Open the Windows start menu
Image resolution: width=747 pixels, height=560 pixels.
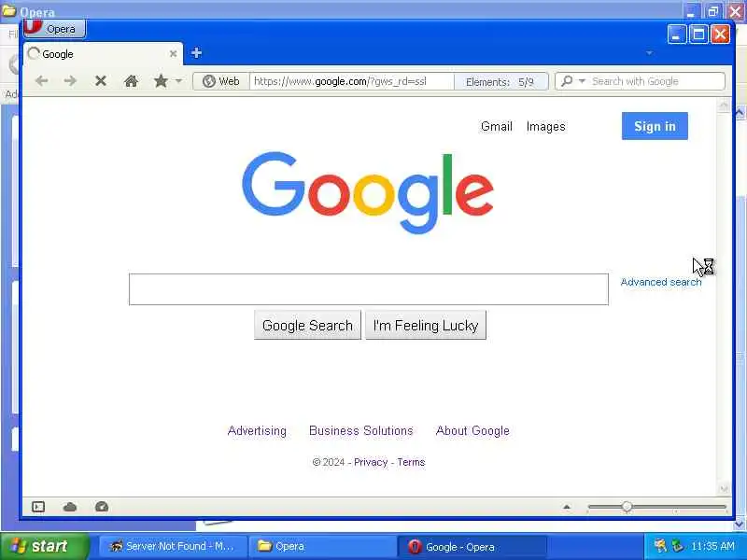(x=45, y=546)
